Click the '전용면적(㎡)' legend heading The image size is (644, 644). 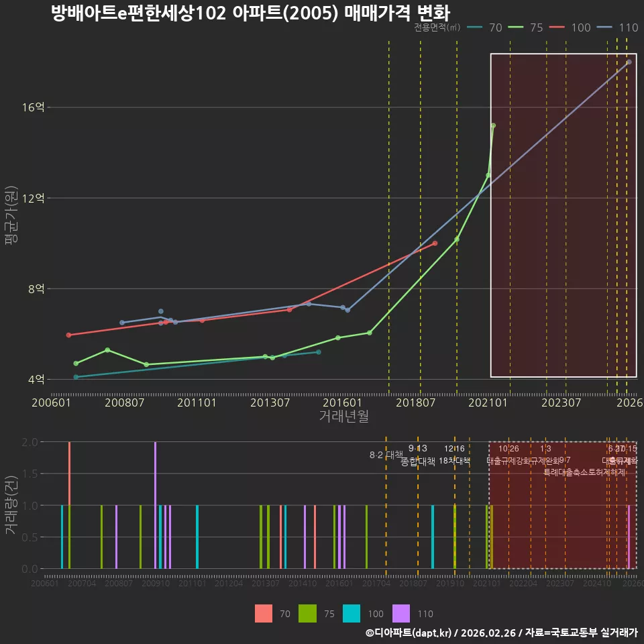(x=437, y=28)
